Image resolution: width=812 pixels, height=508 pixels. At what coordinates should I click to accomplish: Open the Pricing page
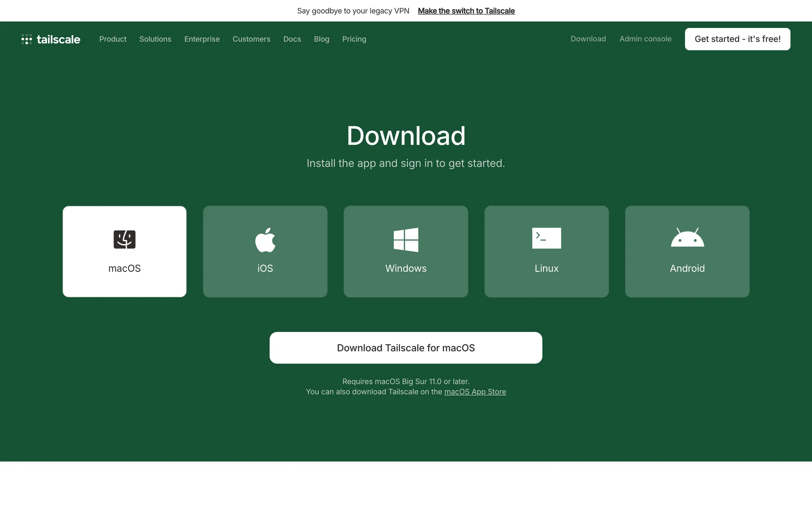tap(354, 39)
